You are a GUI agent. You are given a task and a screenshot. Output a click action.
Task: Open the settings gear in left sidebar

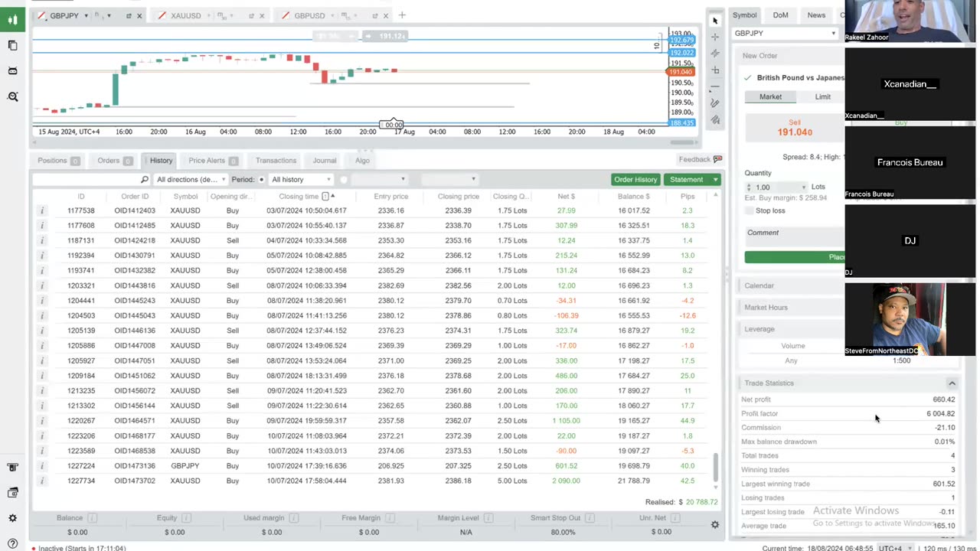[x=12, y=518]
